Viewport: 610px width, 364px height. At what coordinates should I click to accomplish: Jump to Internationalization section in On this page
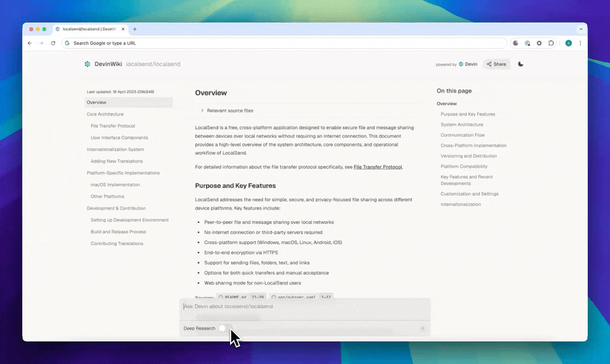point(461,204)
